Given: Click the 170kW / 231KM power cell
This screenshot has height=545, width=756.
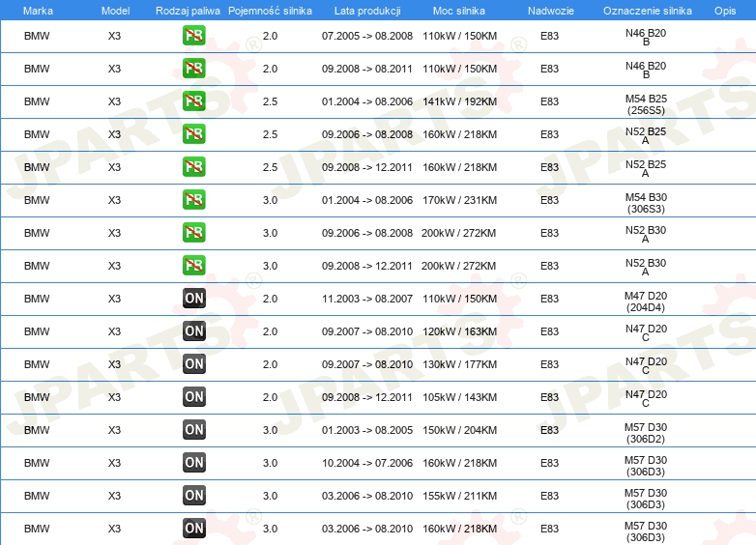Looking at the screenshot, I should (459, 199).
